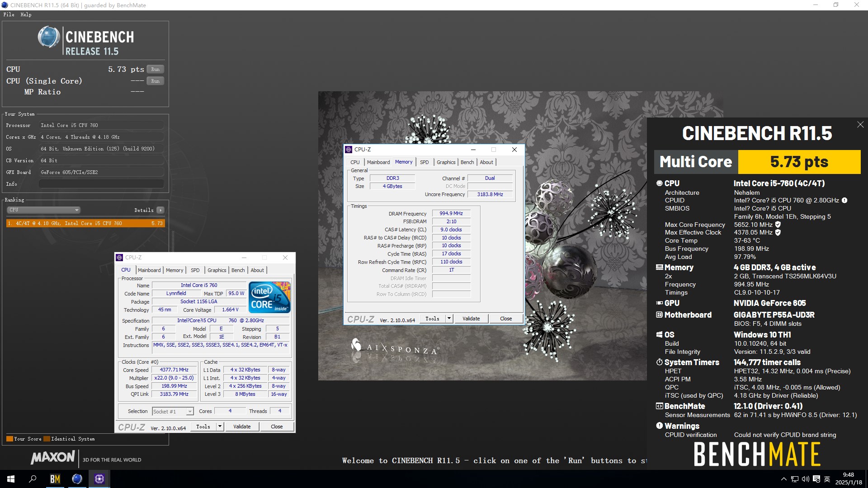Expand the Ranking CPU dropdown

tap(44, 210)
